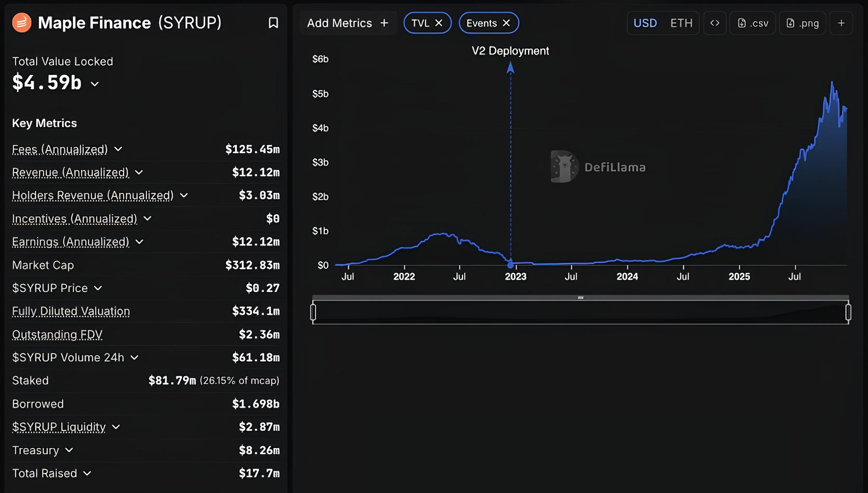Click the left handle of chart range slider
Viewport: 868px width, 493px height.
click(x=313, y=312)
